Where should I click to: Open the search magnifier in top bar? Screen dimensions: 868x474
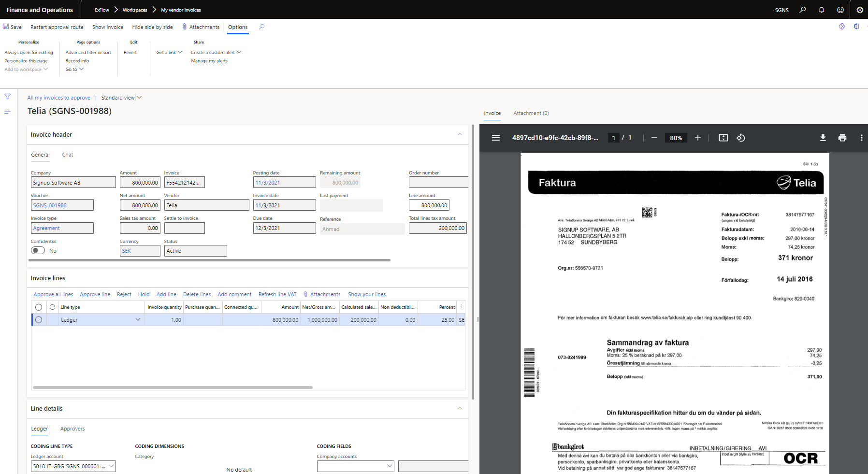(x=803, y=10)
